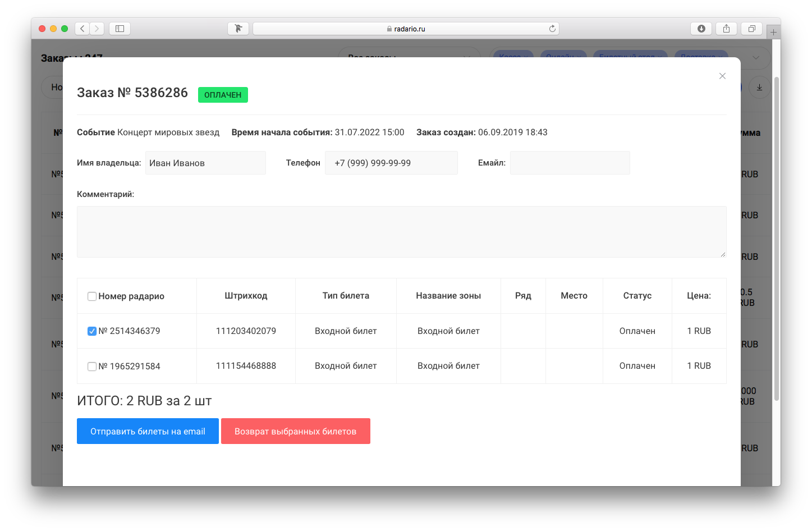Uncheck ticket № 2514346379
Viewport: 812px width, 531px height.
92,331
